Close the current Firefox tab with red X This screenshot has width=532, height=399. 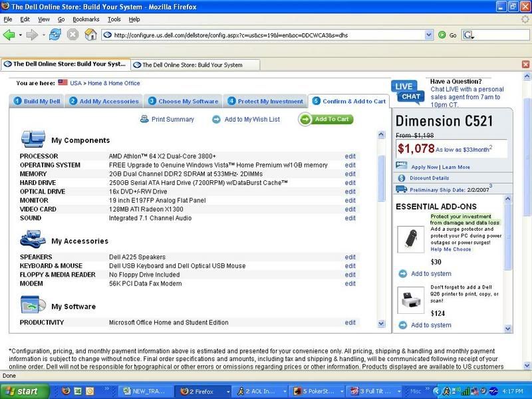pos(525,65)
